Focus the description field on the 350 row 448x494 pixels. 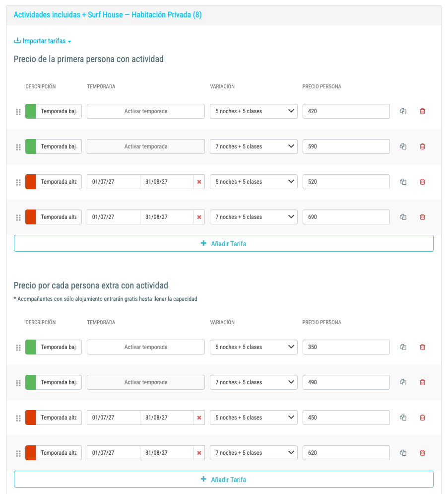tap(59, 347)
